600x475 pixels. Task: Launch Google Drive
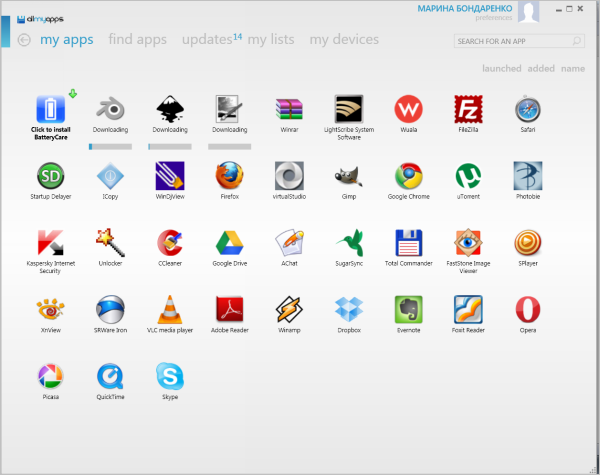pyautogui.click(x=230, y=243)
